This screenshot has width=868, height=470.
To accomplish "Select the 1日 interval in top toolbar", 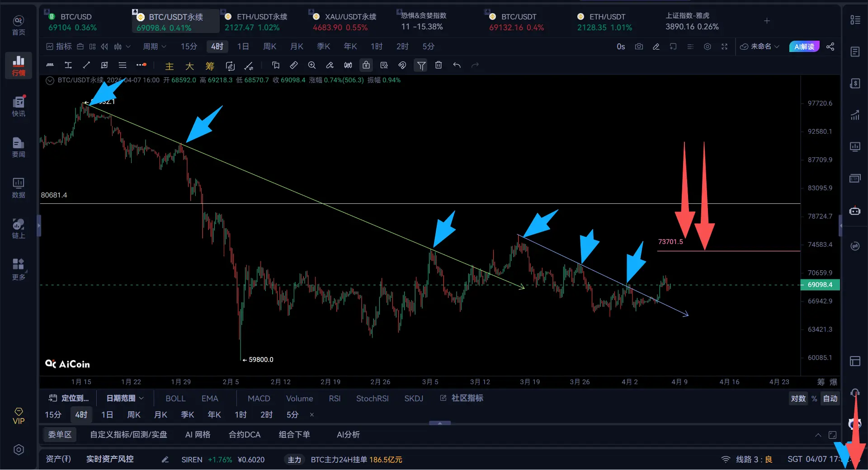I will click(243, 47).
